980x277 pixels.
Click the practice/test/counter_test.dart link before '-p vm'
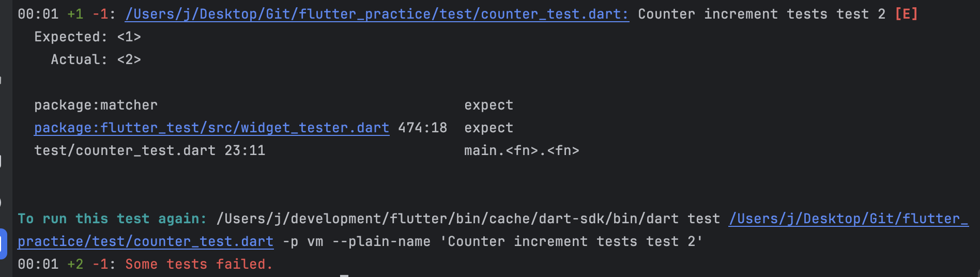tap(145, 241)
